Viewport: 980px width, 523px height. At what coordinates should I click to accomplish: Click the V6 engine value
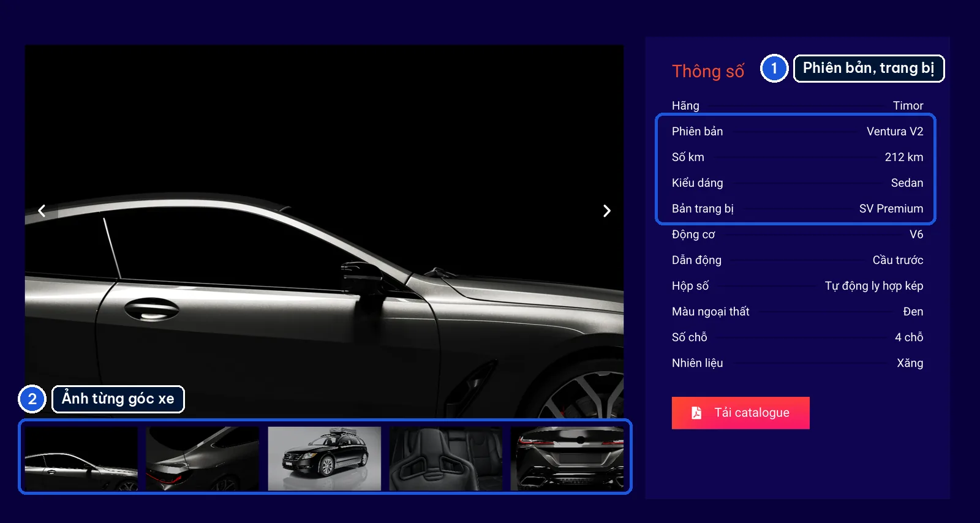pos(916,234)
